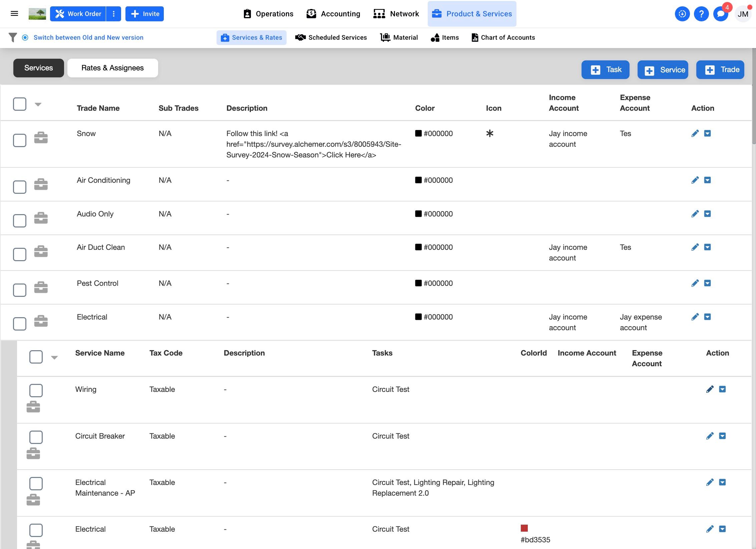Image resolution: width=756 pixels, height=549 pixels.
Task: Click the help question mark icon
Action: (701, 14)
